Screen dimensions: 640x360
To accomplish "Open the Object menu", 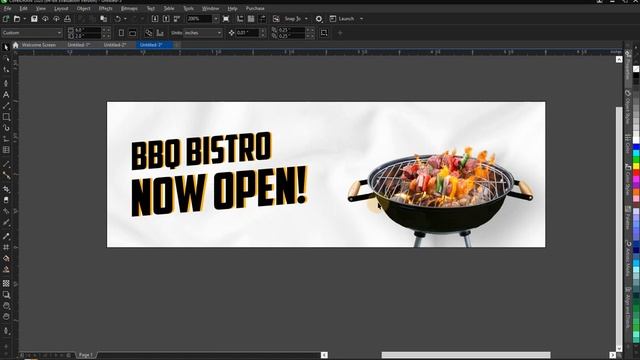I will (x=84, y=8).
